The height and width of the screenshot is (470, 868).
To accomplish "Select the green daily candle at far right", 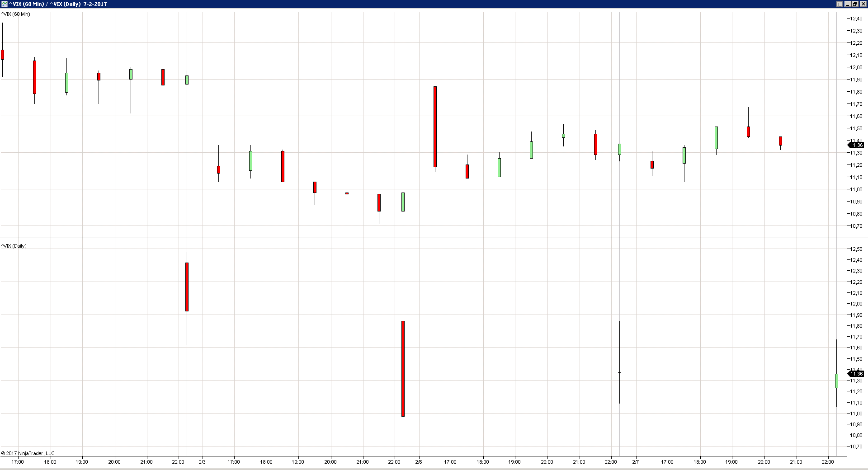I will point(836,381).
